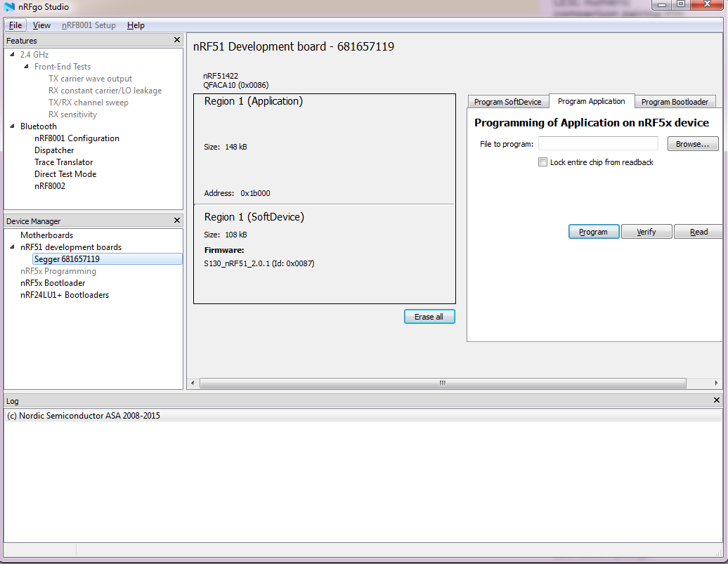
Task: Click the Address 0x1b000 text
Action: pyautogui.click(x=238, y=193)
